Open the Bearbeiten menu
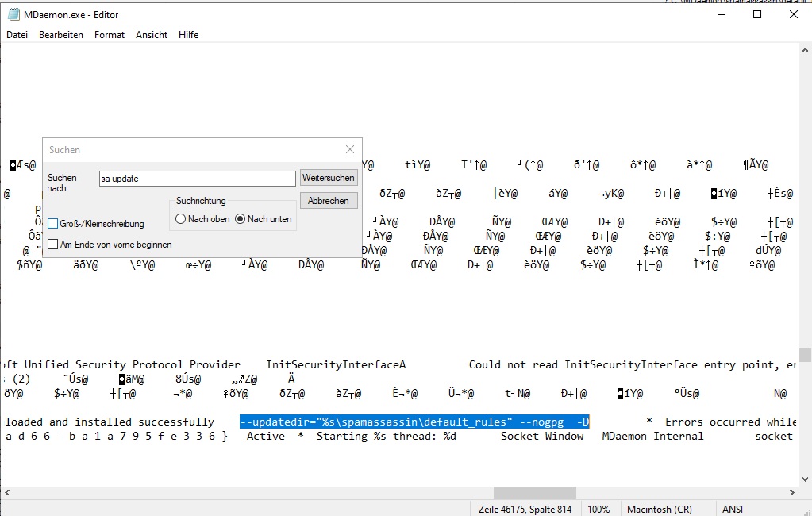The height and width of the screenshot is (516, 812). pyautogui.click(x=61, y=35)
